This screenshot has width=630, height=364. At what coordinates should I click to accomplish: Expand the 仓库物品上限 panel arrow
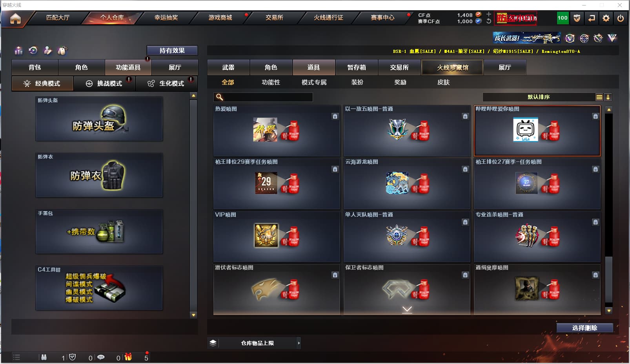tap(299, 343)
